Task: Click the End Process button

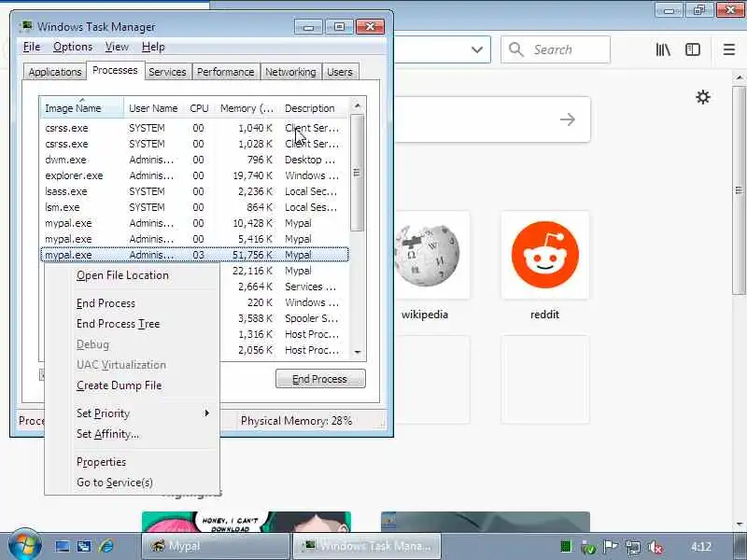Action: 320,379
